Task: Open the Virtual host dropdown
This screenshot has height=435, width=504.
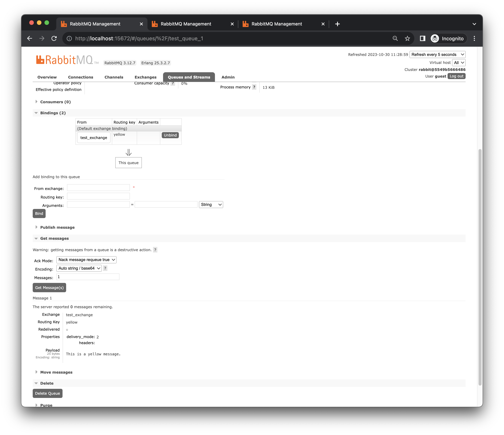Action: click(x=459, y=63)
